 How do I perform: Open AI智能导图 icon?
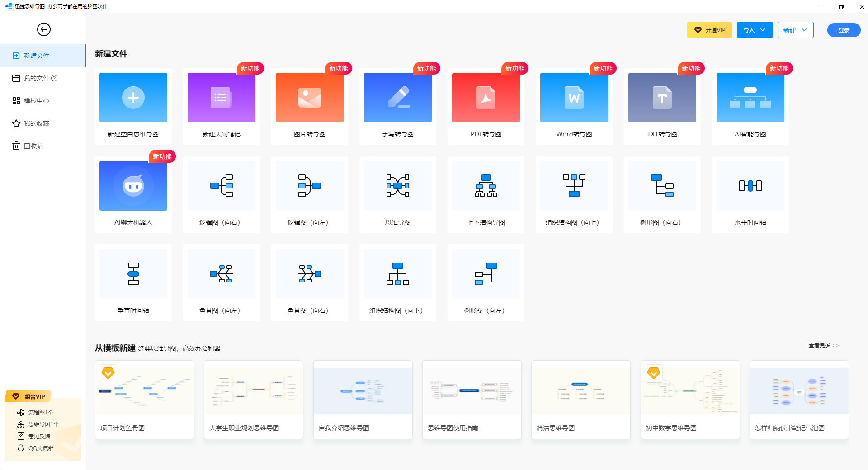click(x=750, y=98)
